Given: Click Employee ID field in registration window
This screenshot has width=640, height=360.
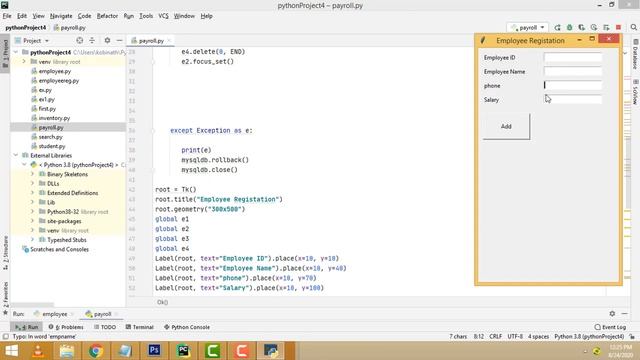Looking at the screenshot, I should (x=573, y=58).
